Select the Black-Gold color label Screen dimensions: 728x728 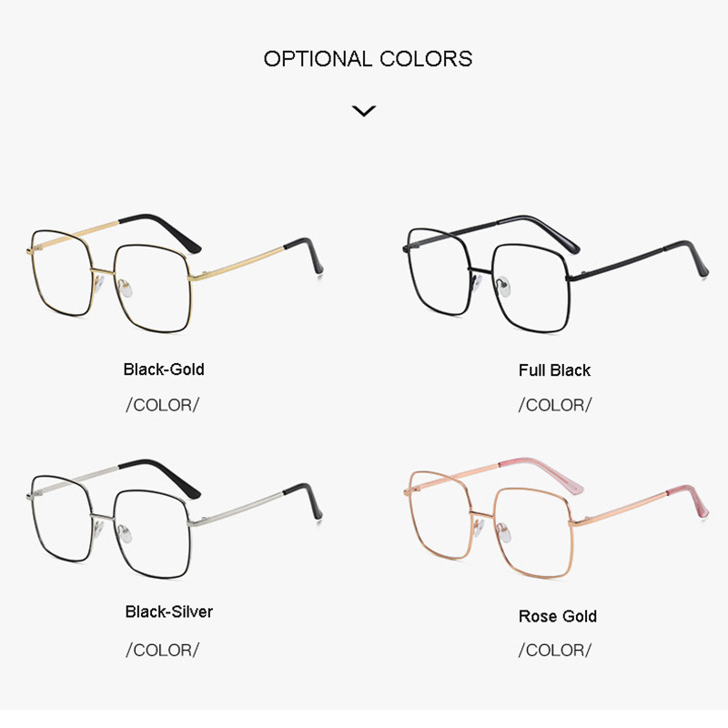pos(164,369)
